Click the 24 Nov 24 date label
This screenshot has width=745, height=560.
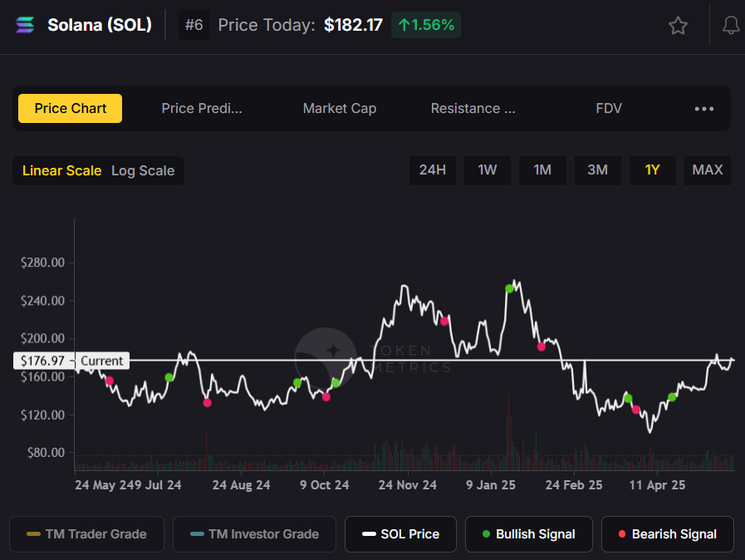point(408,485)
